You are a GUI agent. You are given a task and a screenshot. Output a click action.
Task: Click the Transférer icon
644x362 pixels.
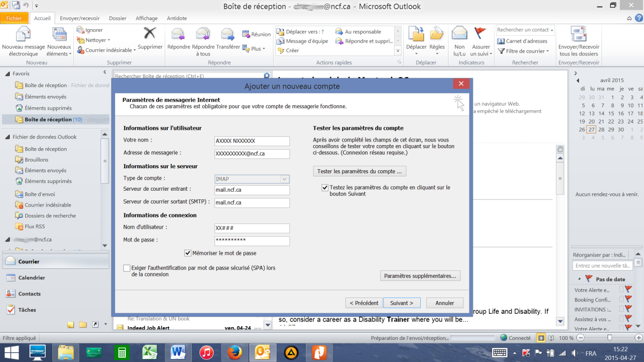(228, 34)
